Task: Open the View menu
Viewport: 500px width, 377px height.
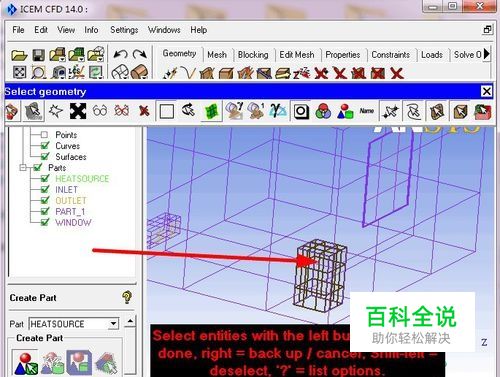Action: tap(66, 30)
